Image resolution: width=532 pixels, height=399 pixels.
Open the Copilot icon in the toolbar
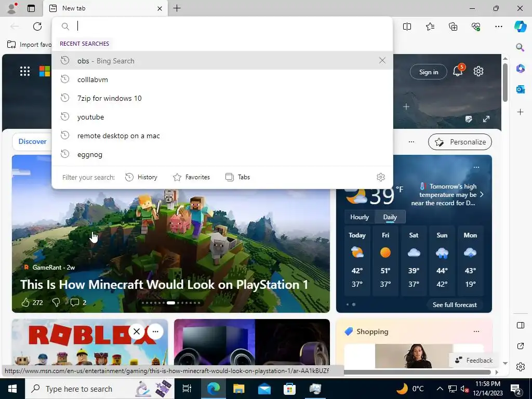(x=520, y=26)
